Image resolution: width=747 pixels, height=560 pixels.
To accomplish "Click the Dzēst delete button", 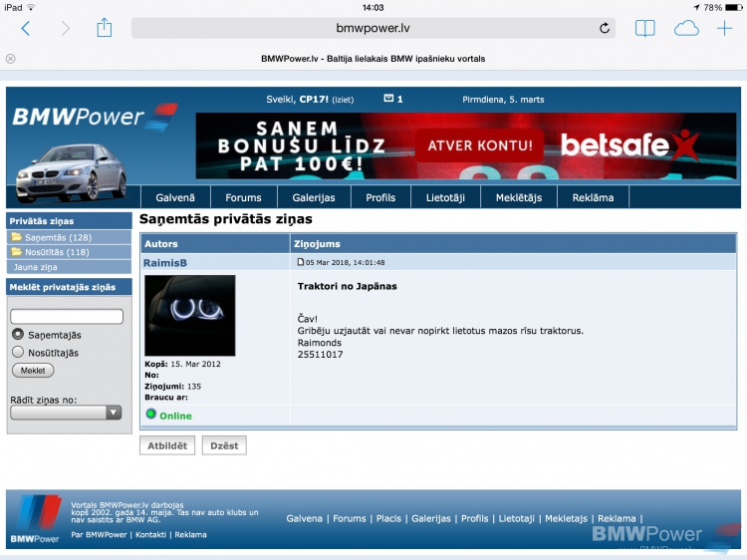I will (x=224, y=445).
